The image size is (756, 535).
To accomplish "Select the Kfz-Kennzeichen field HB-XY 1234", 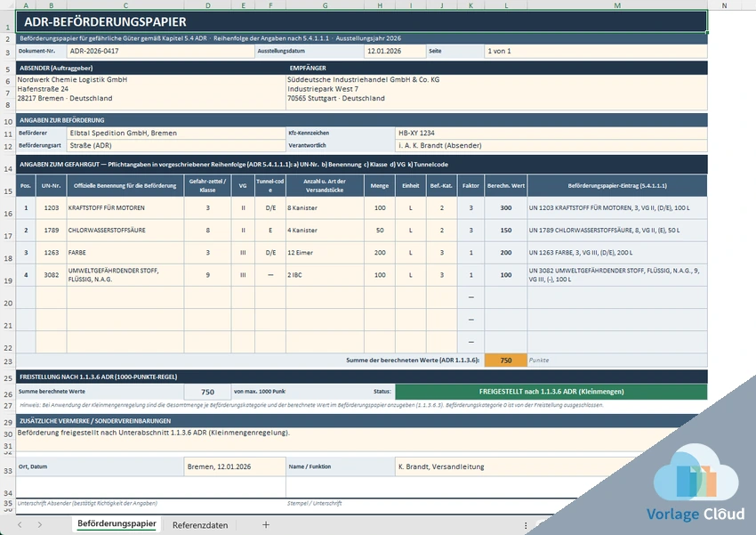I will (551, 134).
